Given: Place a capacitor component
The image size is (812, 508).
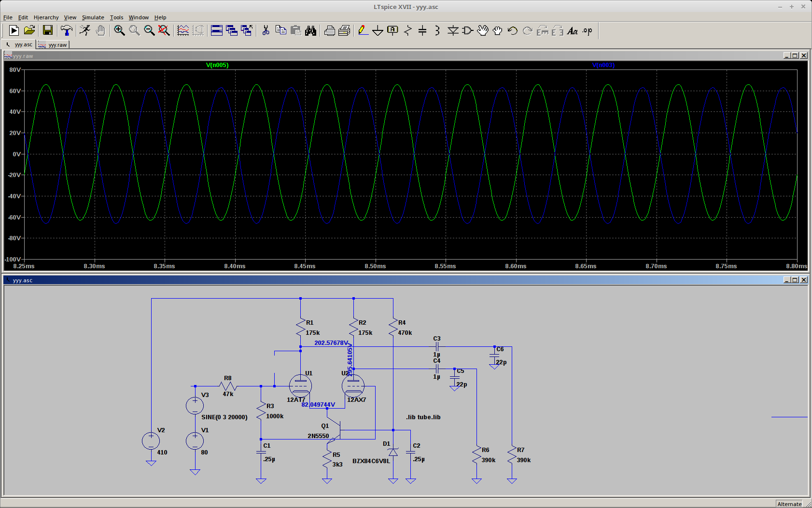Looking at the screenshot, I should pos(422,30).
